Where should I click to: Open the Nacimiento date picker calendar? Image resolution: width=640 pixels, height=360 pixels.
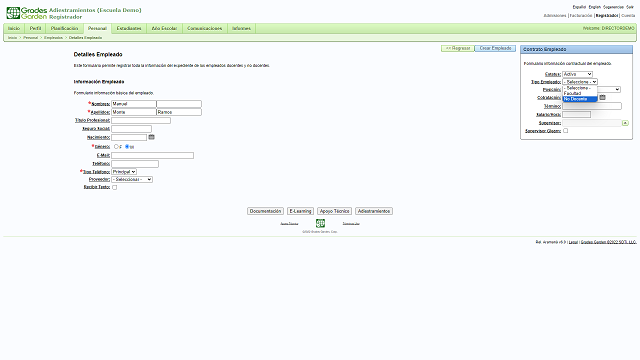(x=151, y=137)
